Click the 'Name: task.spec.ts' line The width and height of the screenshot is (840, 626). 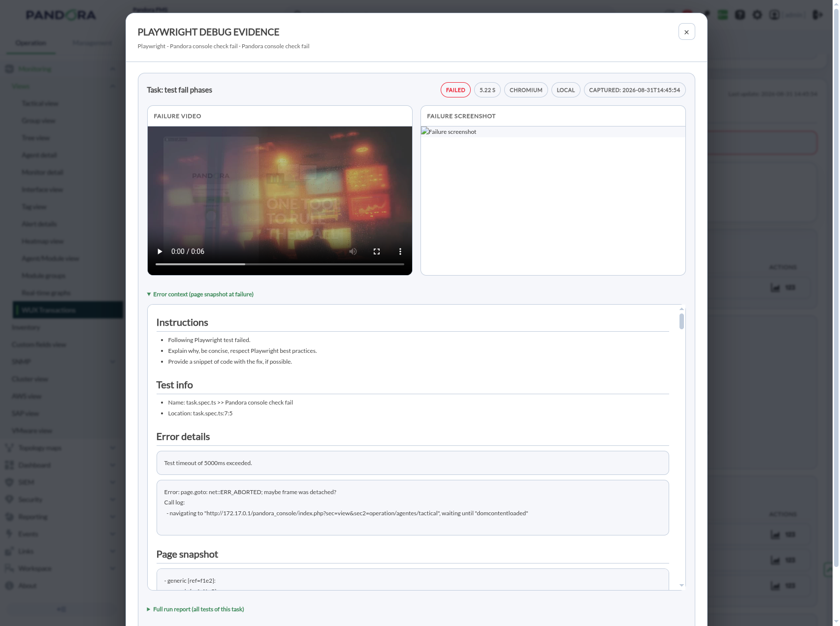tap(230, 403)
